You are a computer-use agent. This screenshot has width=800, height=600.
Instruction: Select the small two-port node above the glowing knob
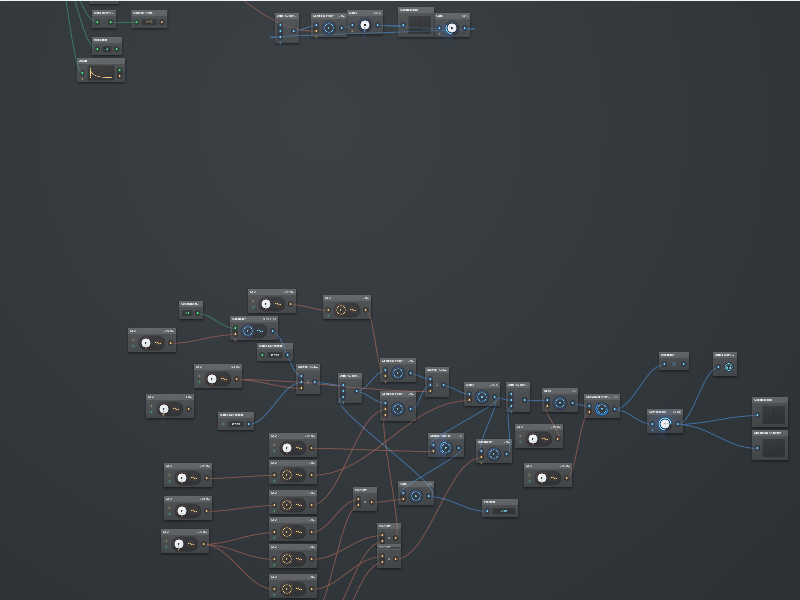pyautogui.click(x=673, y=362)
